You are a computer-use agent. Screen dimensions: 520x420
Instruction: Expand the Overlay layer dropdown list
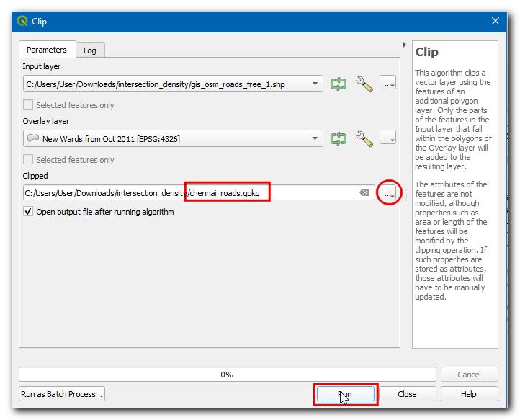[315, 138]
